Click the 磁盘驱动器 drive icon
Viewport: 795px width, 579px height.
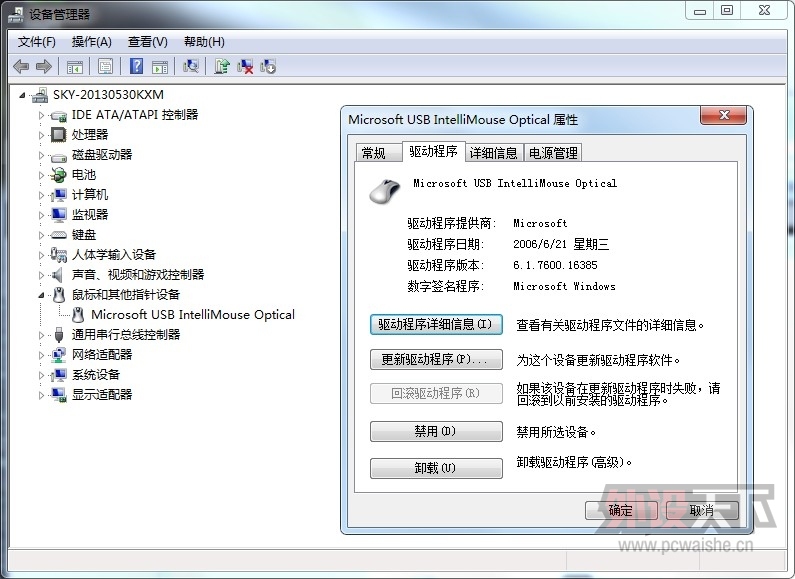(x=59, y=156)
